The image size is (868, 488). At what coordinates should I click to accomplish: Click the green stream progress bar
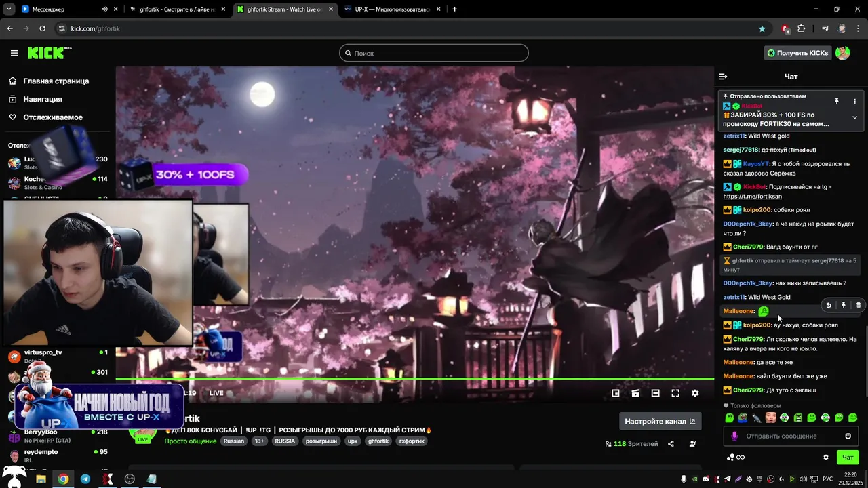[414, 378]
